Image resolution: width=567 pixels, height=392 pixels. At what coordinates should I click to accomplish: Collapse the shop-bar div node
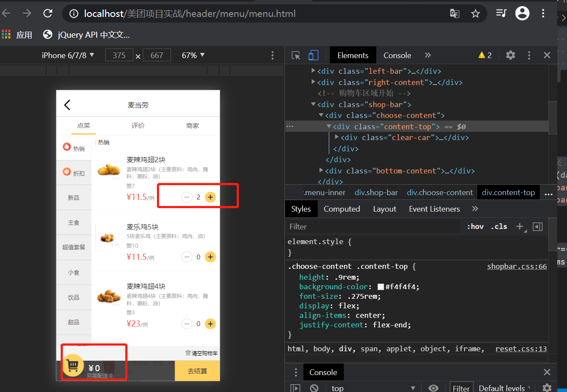[x=314, y=104]
